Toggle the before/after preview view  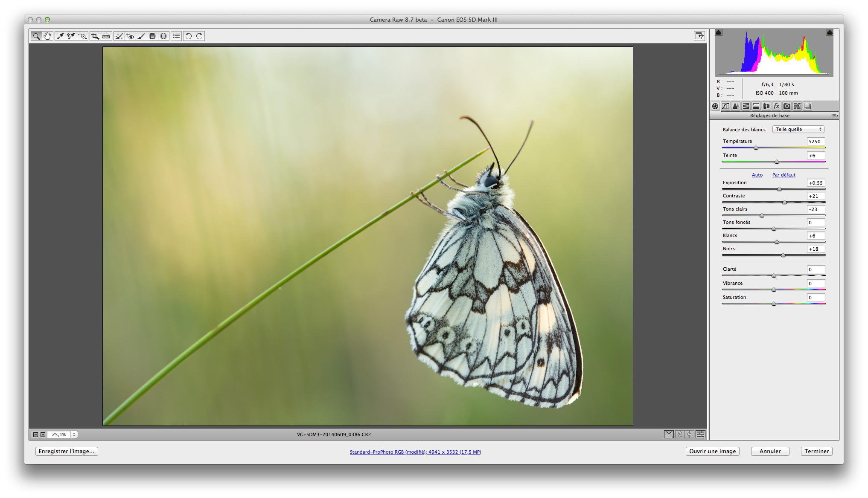click(669, 434)
